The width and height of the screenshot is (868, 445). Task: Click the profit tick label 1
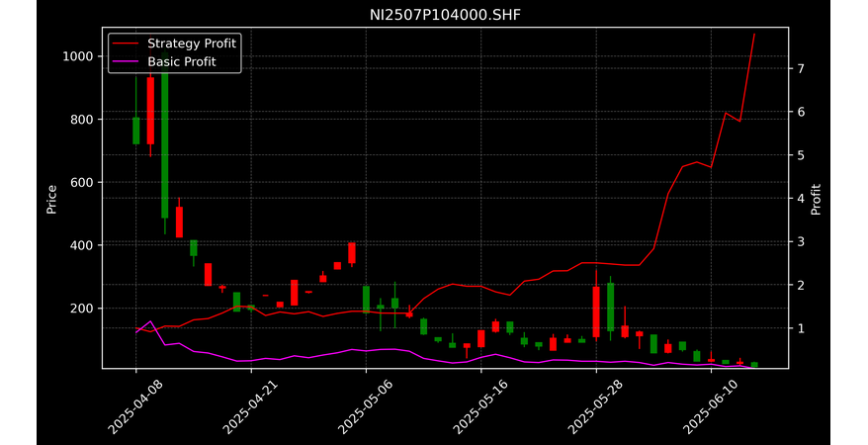point(800,328)
